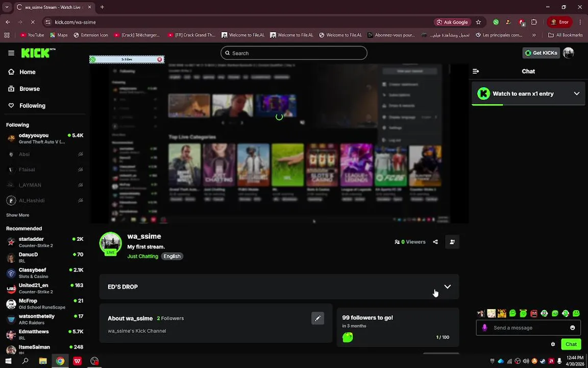The image size is (588, 368).
Task: Open File Explorer from the taskbar
Action: pyautogui.click(x=43, y=361)
